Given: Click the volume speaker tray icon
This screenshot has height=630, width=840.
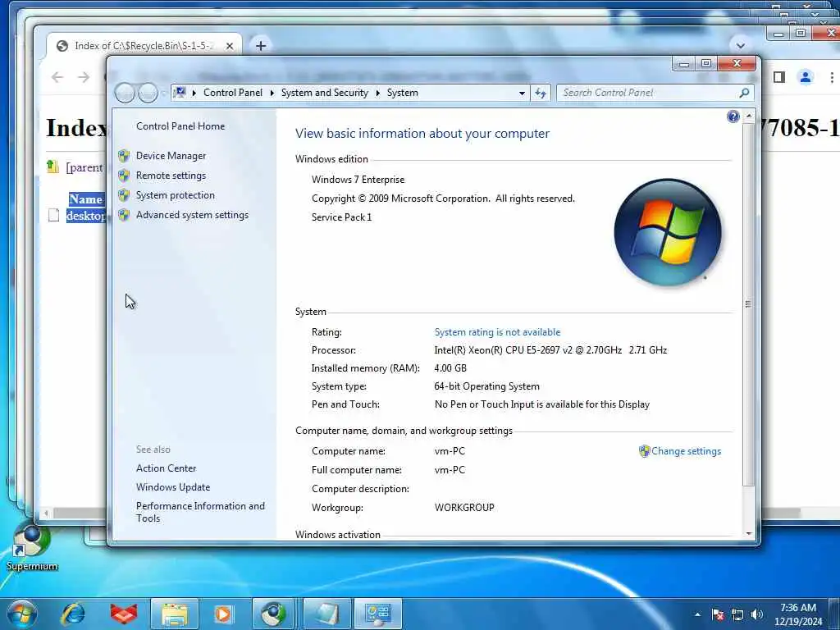Looking at the screenshot, I should click(x=756, y=614).
